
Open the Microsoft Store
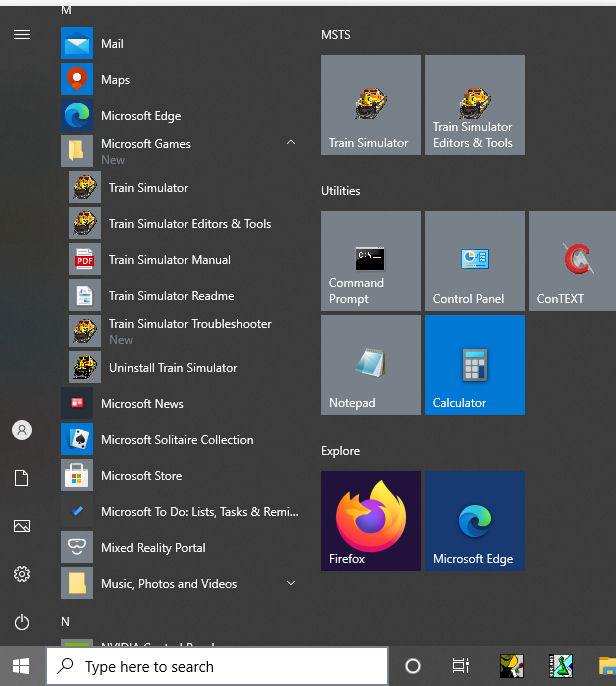180,475
